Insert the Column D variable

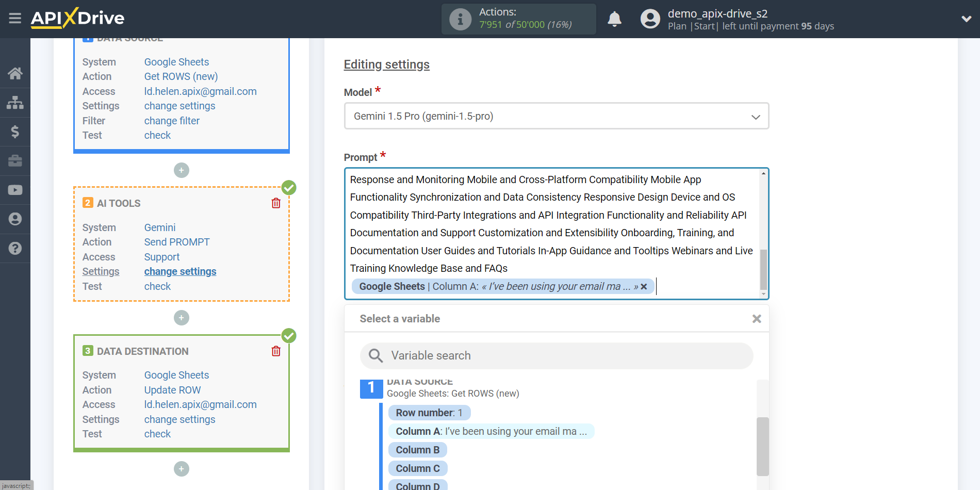point(417,485)
